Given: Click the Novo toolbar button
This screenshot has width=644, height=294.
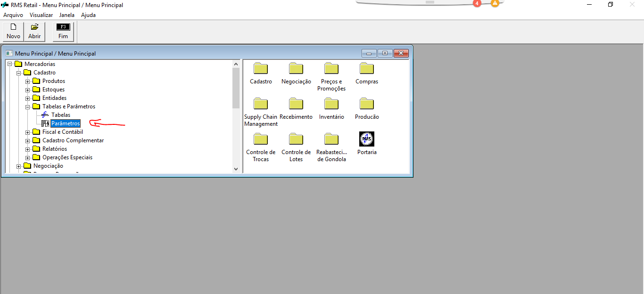Looking at the screenshot, I should point(13,32).
